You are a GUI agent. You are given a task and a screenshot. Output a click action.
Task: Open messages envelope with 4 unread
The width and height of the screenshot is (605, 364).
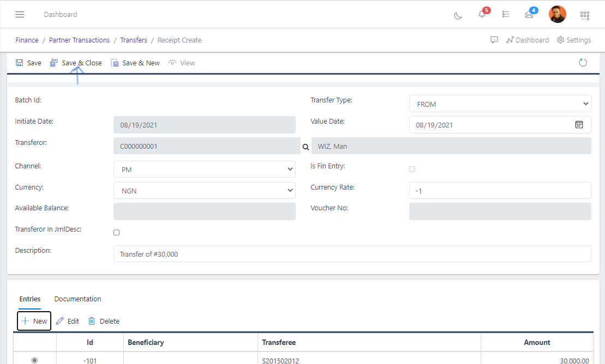(529, 15)
